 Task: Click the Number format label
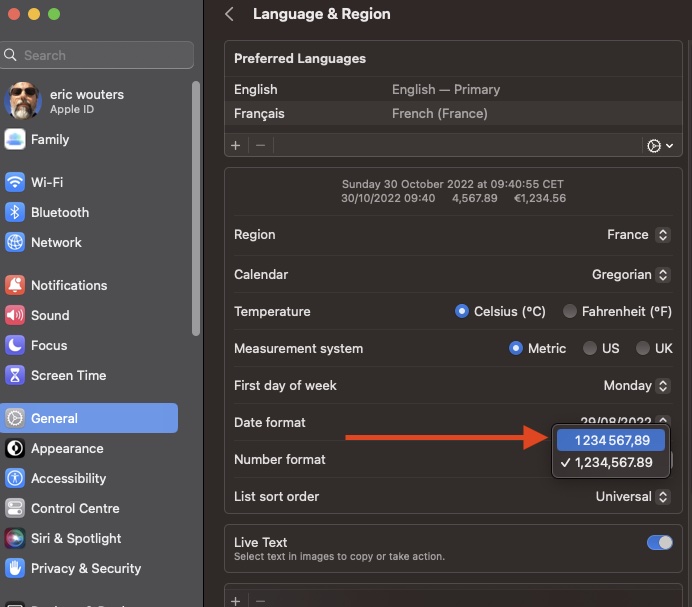point(280,460)
